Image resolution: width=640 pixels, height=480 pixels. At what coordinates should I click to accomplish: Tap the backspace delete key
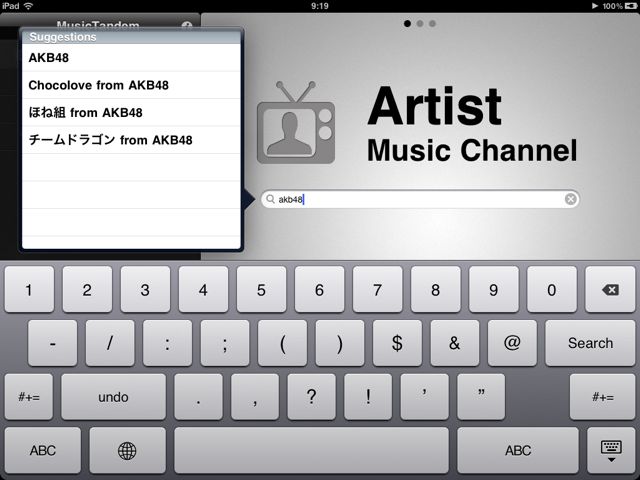pyautogui.click(x=610, y=289)
